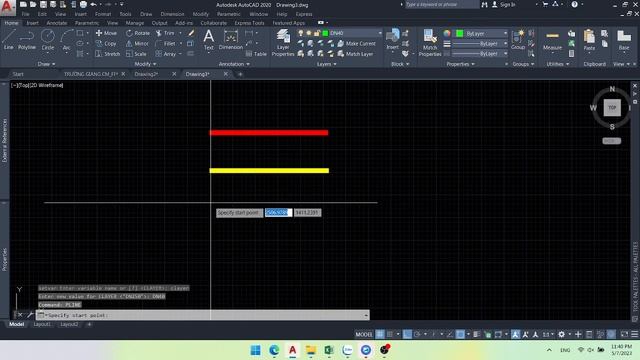Activate the Trim command

[x=165, y=33]
